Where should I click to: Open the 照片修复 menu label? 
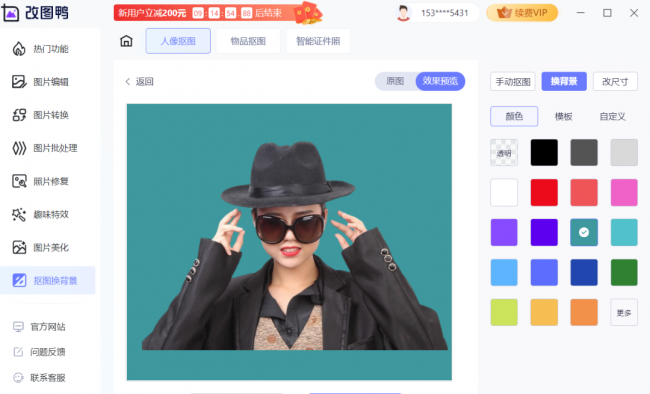tap(51, 181)
